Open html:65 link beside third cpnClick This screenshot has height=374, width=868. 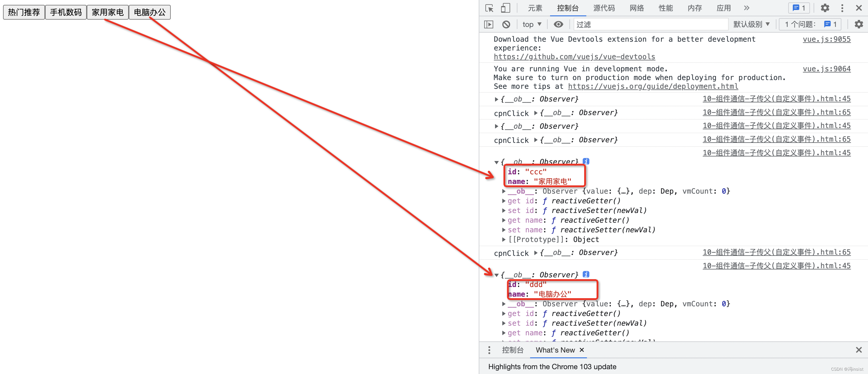(x=777, y=252)
